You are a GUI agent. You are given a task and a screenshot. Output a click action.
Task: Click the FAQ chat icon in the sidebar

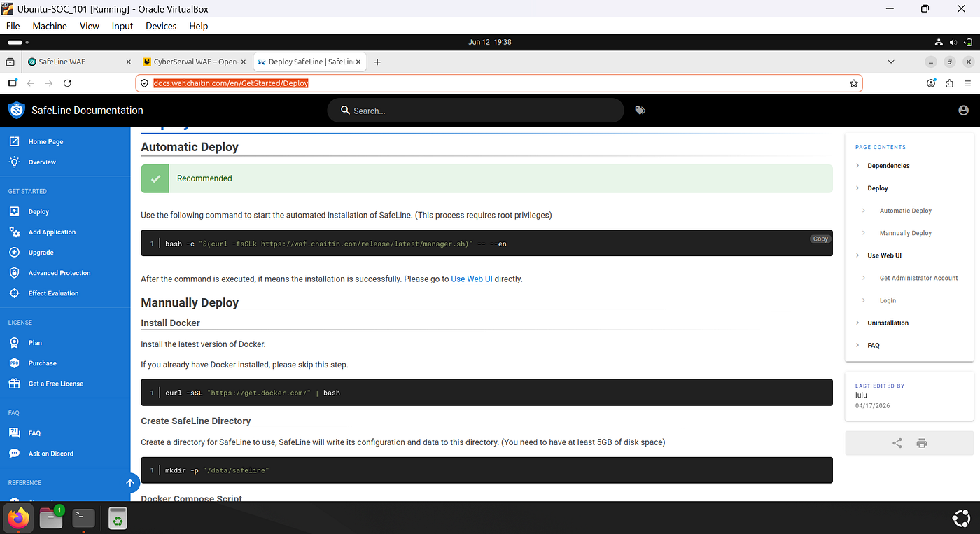pos(14,433)
